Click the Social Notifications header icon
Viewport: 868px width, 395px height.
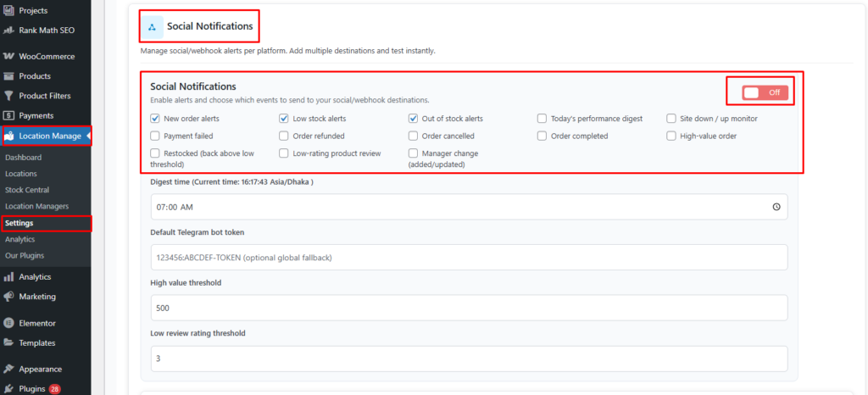click(x=152, y=27)
